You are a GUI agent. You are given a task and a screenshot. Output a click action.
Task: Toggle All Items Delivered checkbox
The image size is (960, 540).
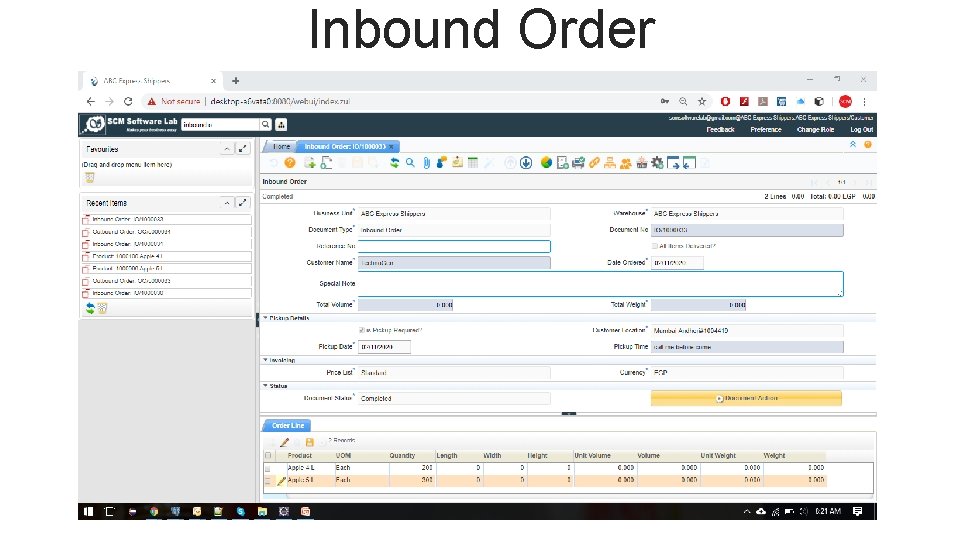pos(655,246)
